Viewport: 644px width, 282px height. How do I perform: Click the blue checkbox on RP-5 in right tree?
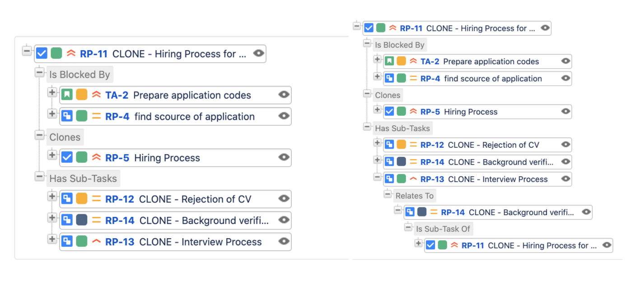point(389,112)
